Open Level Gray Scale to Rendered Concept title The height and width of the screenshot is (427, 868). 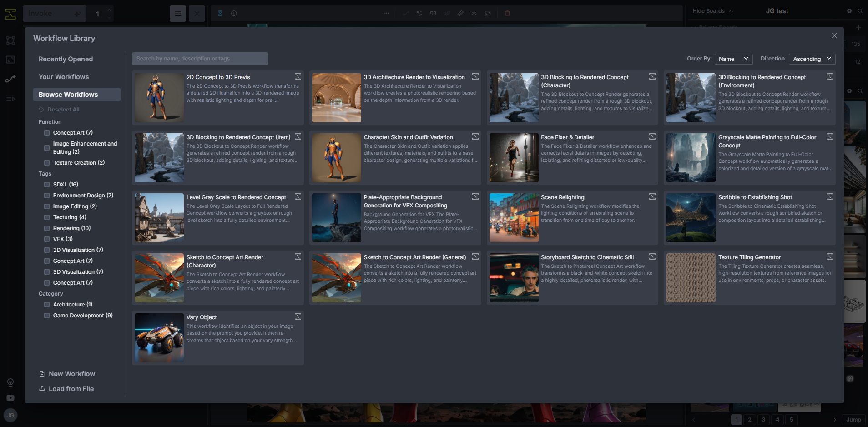[236, 197]
